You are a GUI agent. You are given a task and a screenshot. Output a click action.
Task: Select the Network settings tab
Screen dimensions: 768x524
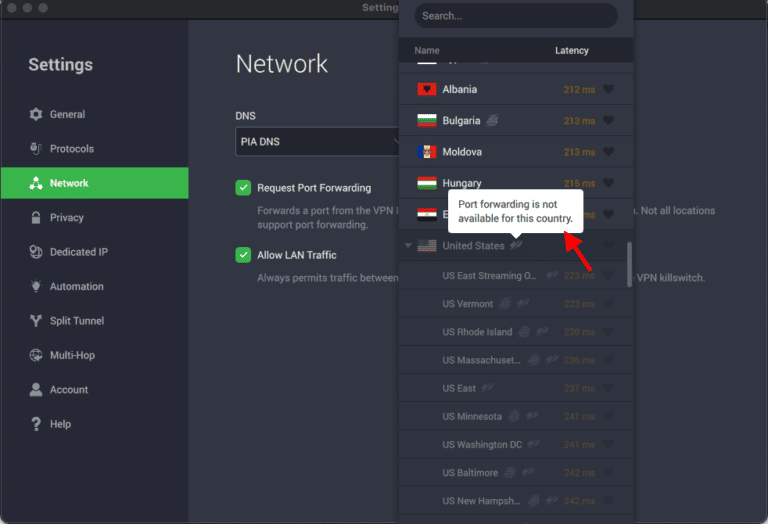pos(95,183)
